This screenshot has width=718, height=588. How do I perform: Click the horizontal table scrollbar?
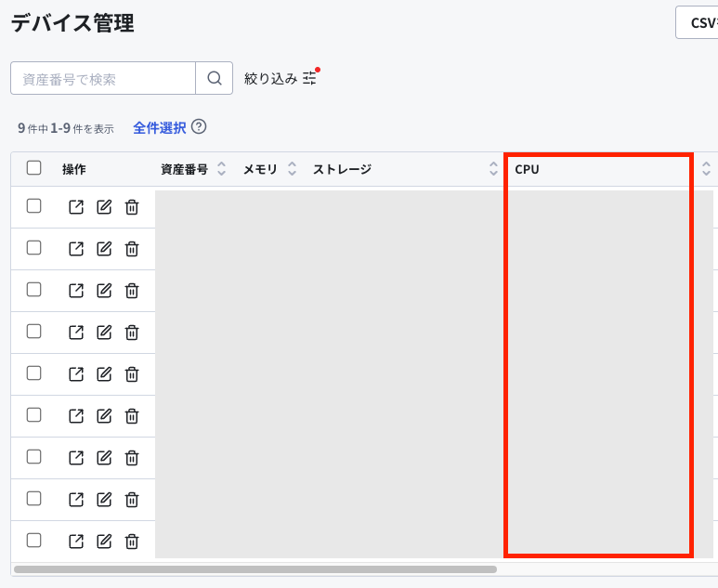pos(255,569)
